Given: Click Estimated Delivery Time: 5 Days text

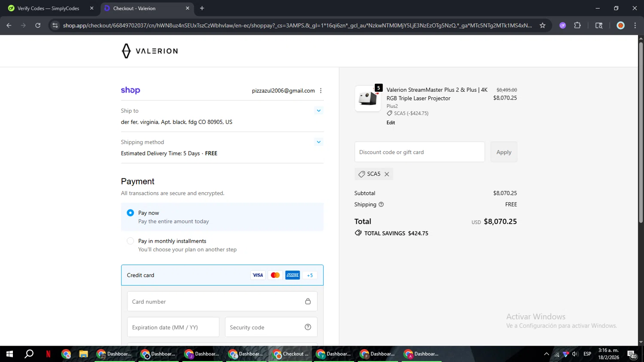Looking at the screenshot, I should coord(160,154).
